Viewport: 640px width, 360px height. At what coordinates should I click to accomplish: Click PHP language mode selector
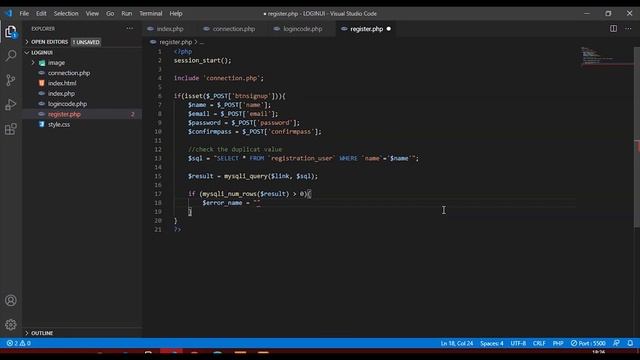click(558, 343)
